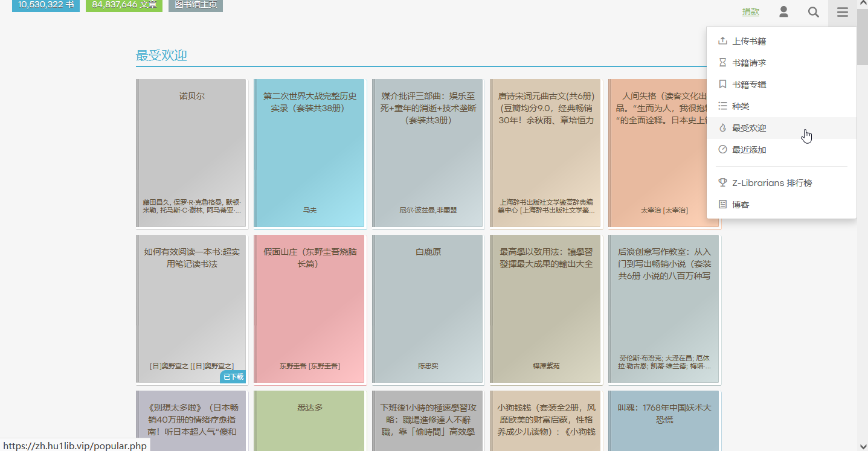Click the trophy icon for Z-Librarians 排行榜

(722, 183)
